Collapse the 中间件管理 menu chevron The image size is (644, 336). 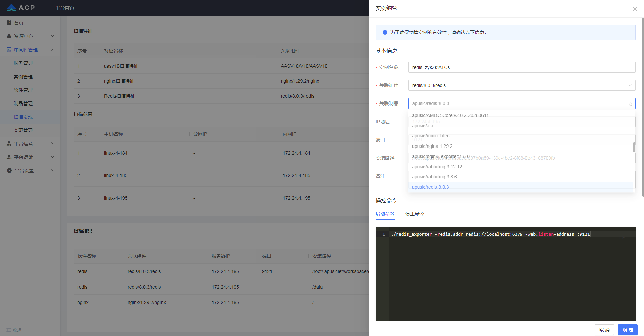click(53, 50)
